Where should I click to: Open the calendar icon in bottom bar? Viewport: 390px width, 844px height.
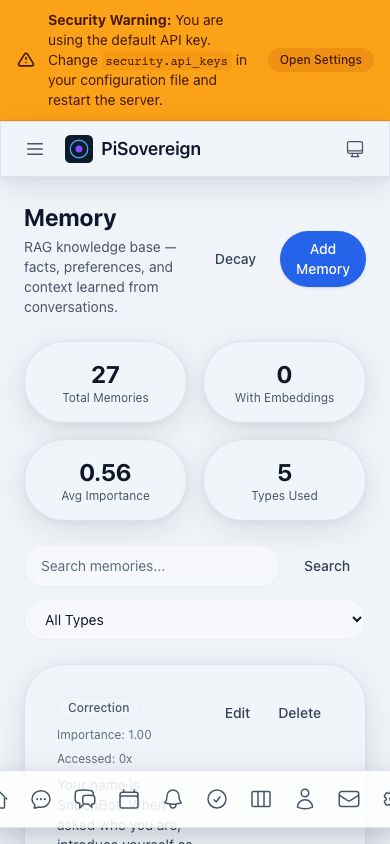coord(129,799)
